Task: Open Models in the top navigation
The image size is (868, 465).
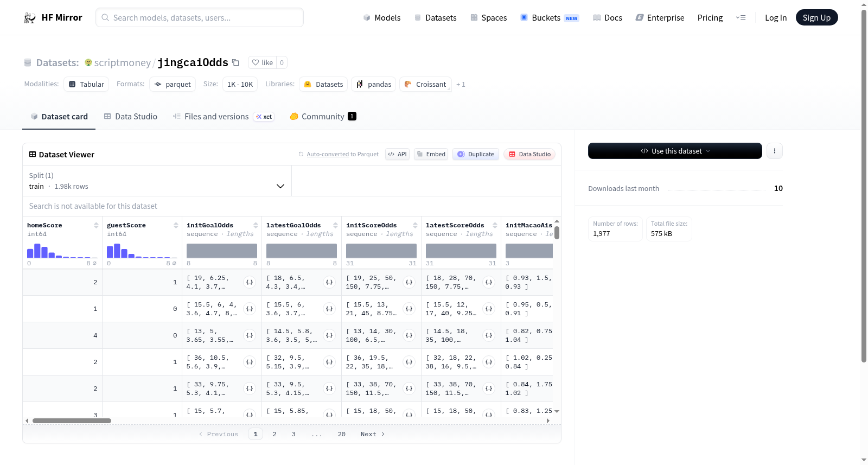Action: click(x=382, y=18)
